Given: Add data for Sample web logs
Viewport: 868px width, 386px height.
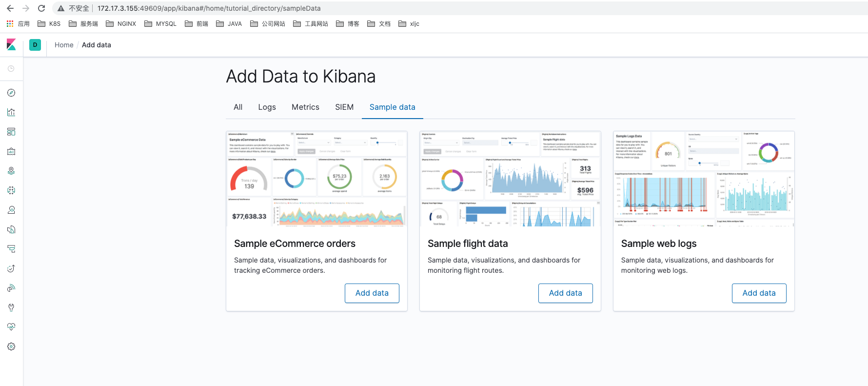Looking at the screenshot, I should point(759,293).
